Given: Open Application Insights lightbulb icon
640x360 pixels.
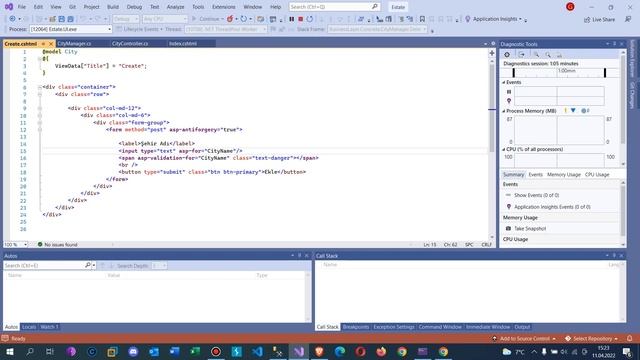Looking at the screenshot, I should click(468, 19).
